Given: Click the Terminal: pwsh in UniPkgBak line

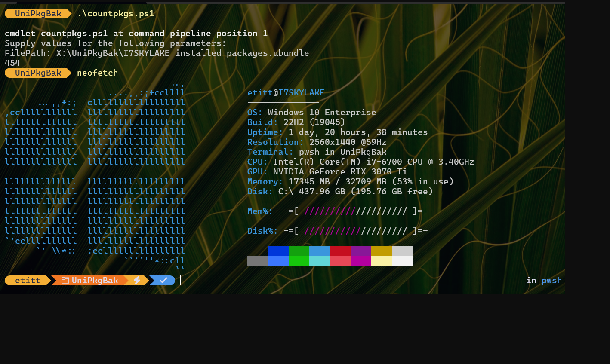Looking at the screenshot, I should click(317, 152).
